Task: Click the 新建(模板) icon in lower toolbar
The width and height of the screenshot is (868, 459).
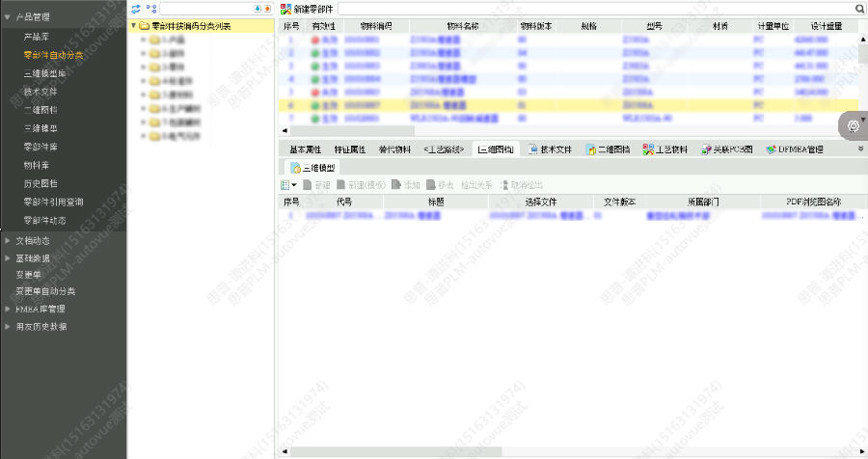Action: (x=341, y=185)
